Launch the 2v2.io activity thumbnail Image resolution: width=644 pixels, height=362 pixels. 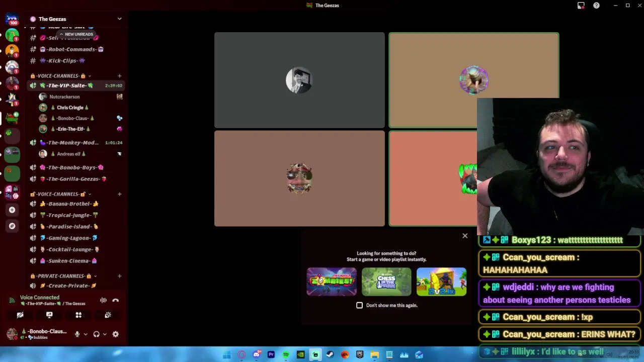[441, 282]
